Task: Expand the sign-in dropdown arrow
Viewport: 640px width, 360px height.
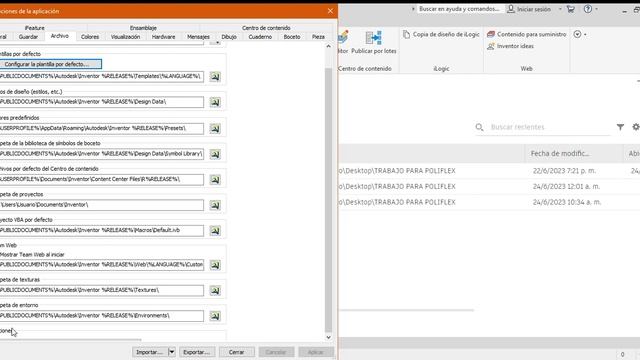Action: coord(560,9)
